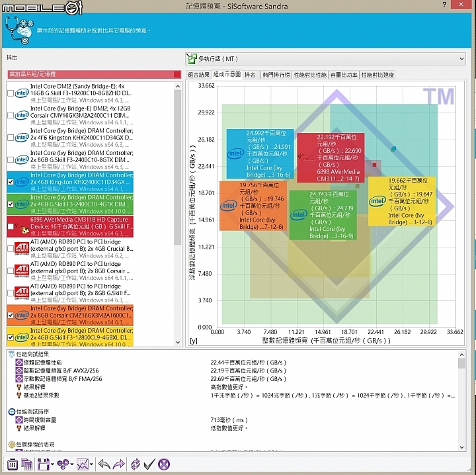This screenshot has width=476, height=475.
Task: Click the down arrow of the comparison list scrollbar
Action: [x=178, y=342]
